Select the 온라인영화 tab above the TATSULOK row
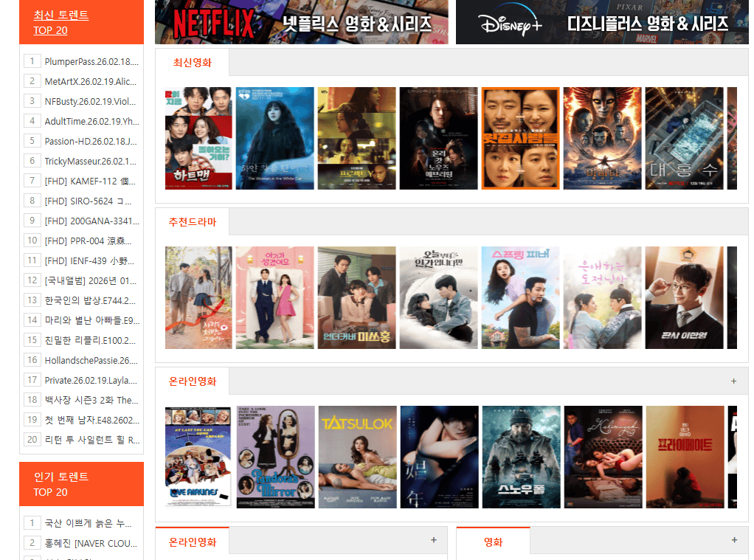This screenshot has height=560, width=754. [193, 381]
